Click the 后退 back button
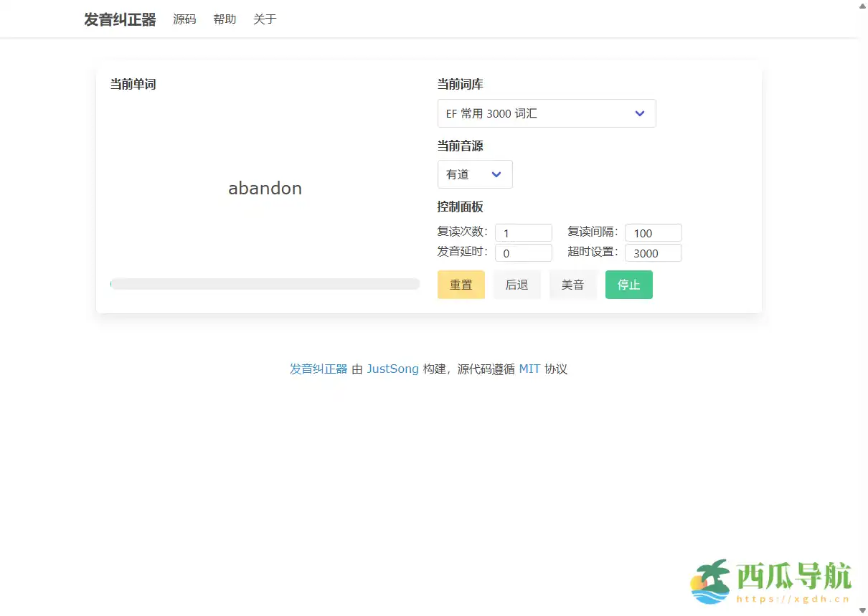This screenshot has width=868, height=616. [516, 284]
